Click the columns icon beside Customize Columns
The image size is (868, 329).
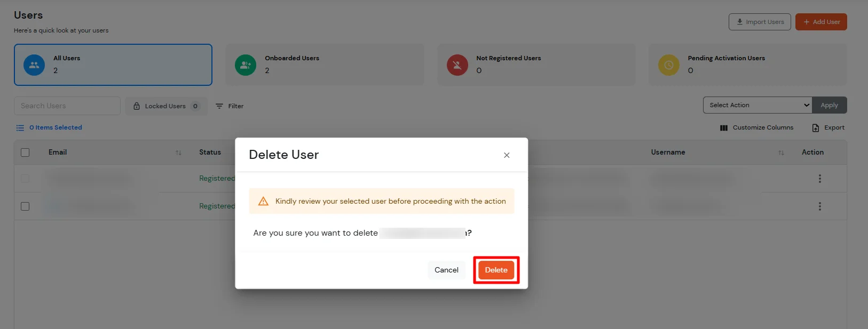pyautogui.click(x=724, y=128)
